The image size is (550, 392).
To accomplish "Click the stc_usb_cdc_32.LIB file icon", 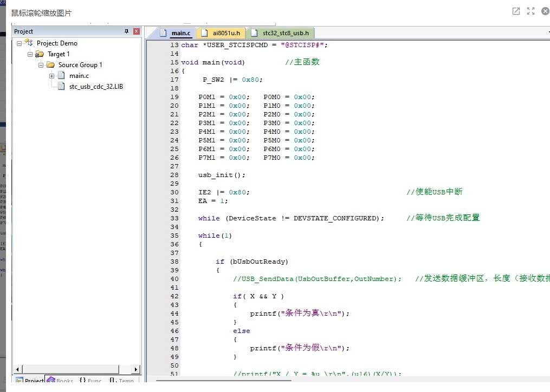I will pyautogui.click(x=61, y=86).
